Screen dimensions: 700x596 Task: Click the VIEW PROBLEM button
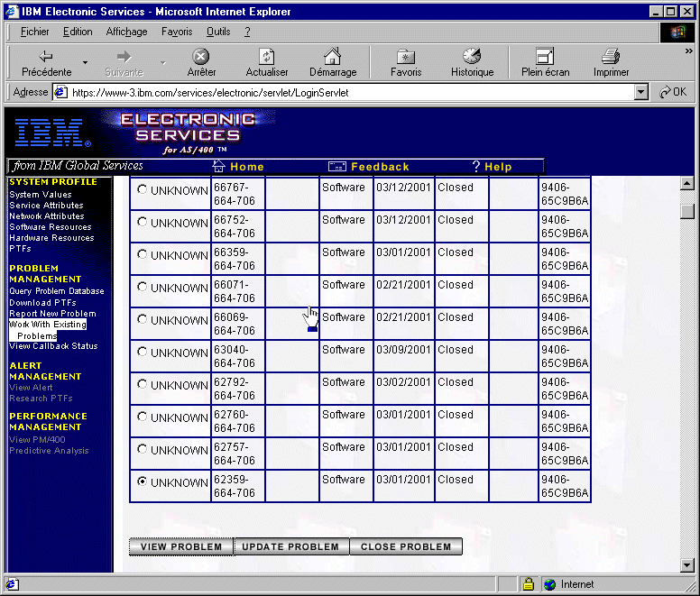point(181,546)
